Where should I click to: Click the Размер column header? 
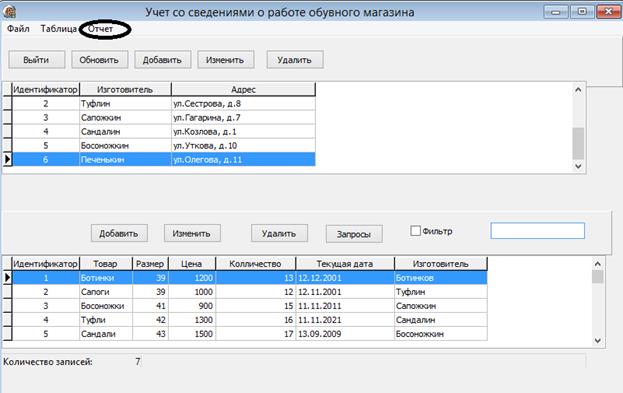click(150, 264)
